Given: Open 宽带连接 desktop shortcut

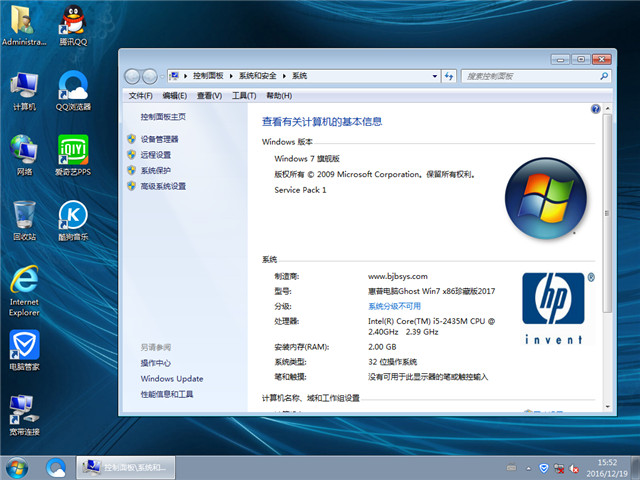Looking at the screenshot, I should click(x=24, y=415).
